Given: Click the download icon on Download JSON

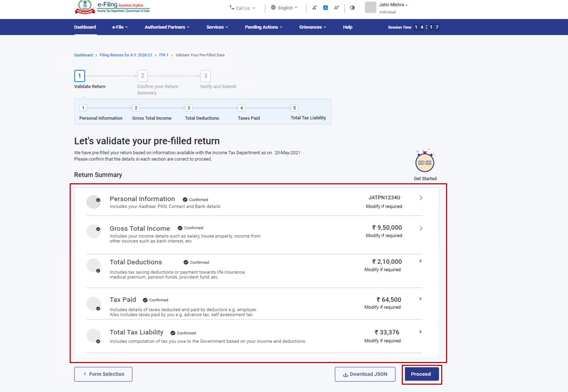Looking at the screenshot, I should (x=345, y=374).
